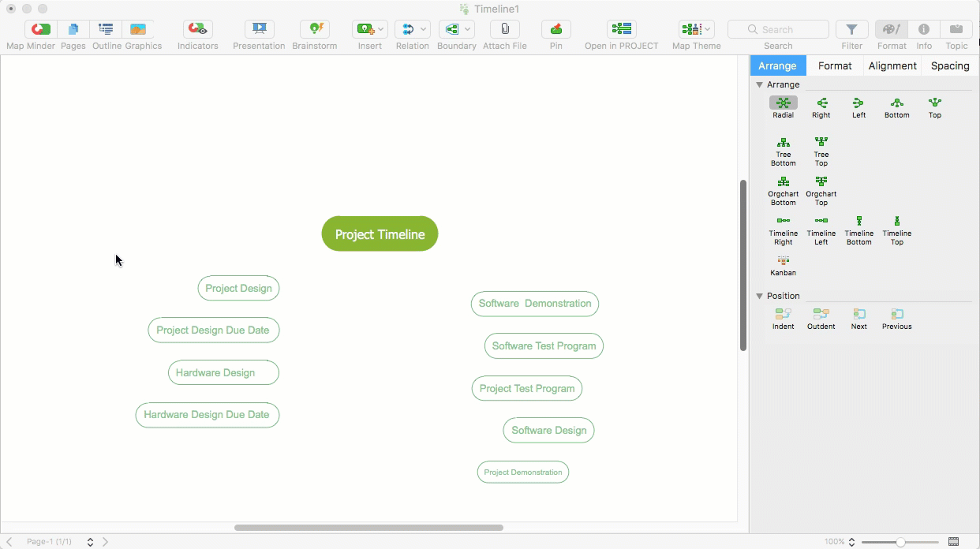Toggle the Info panel button

coord(924,29)
